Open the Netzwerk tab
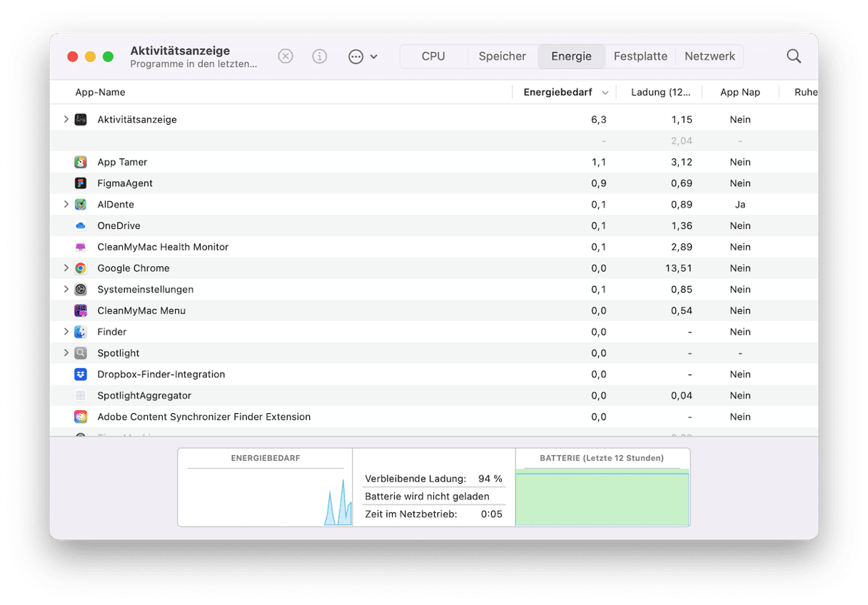 pyautogui.click(x=710, y=56)
